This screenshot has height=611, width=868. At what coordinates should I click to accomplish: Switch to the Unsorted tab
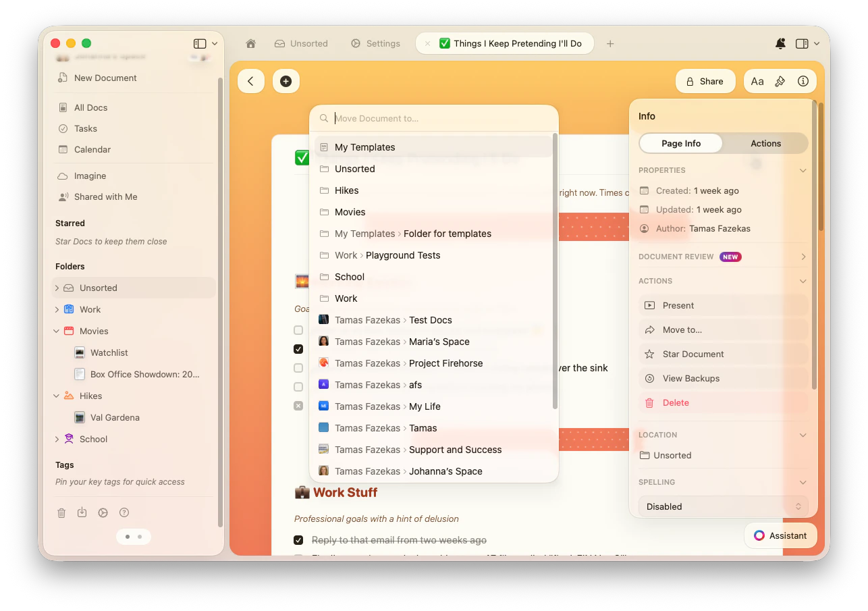tap(301, 43)
